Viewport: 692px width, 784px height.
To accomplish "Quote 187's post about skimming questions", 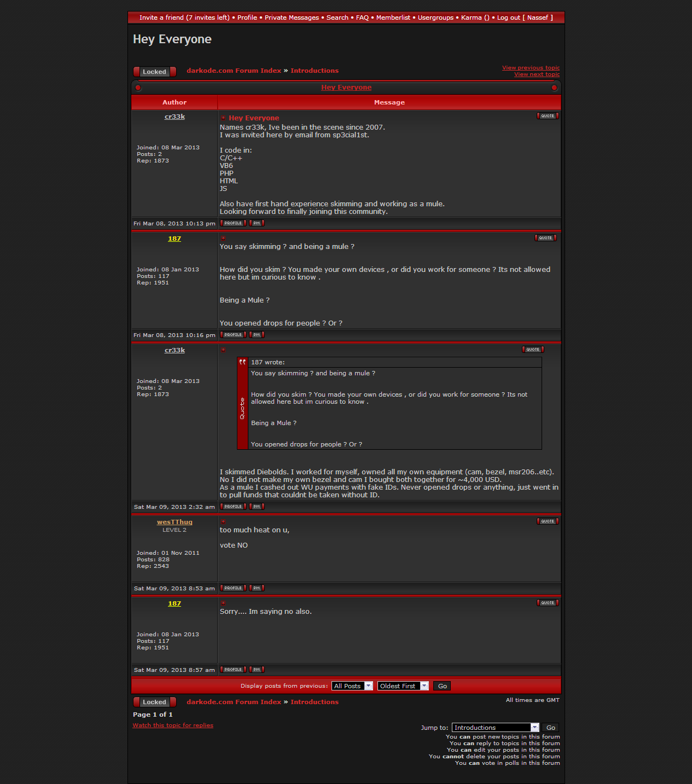I will click(x=545, y=238).
